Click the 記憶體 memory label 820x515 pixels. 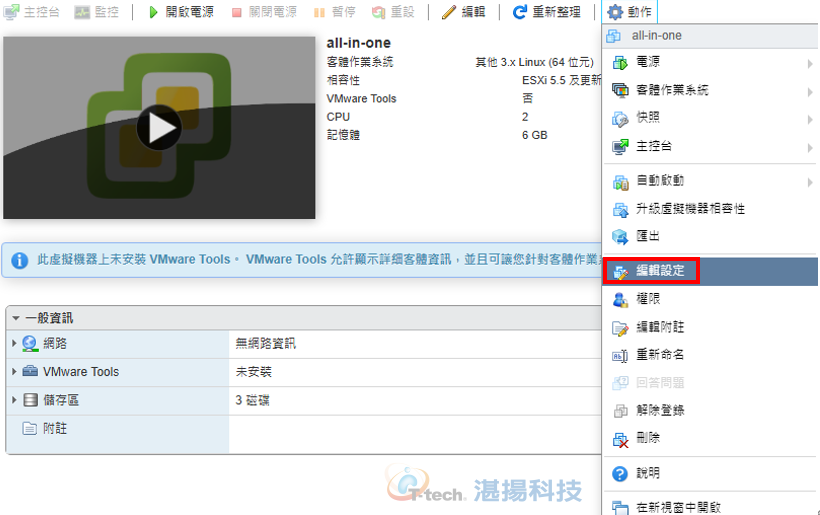tap(343, 135)
